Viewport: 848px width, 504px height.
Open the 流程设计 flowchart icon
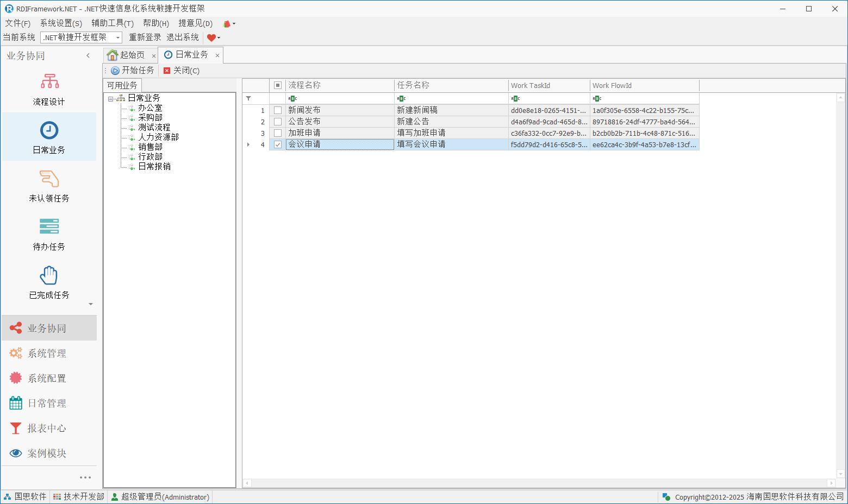point(49,81)
